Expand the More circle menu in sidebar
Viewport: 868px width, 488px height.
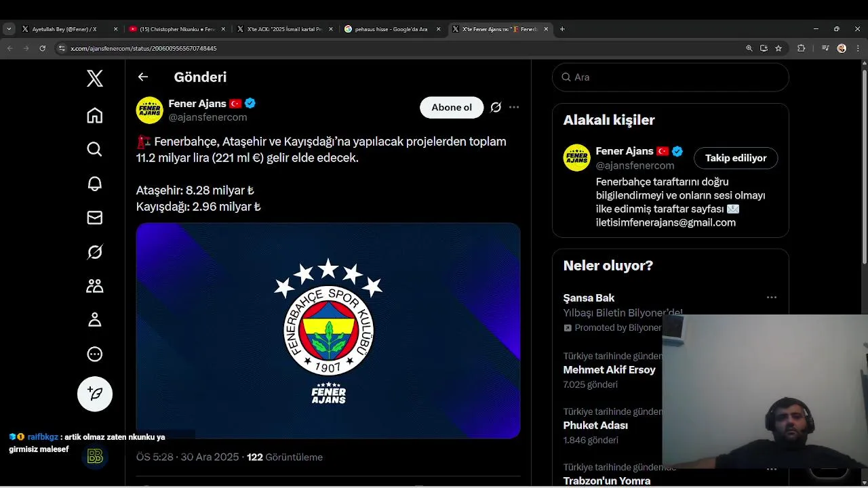click(x=95, y=354)
